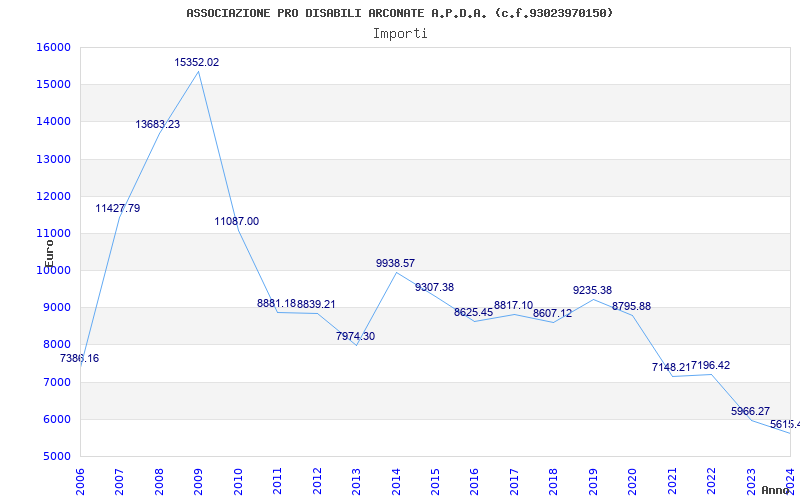
Task: Click the x-axis year 2017
Action: coord(514,481)
